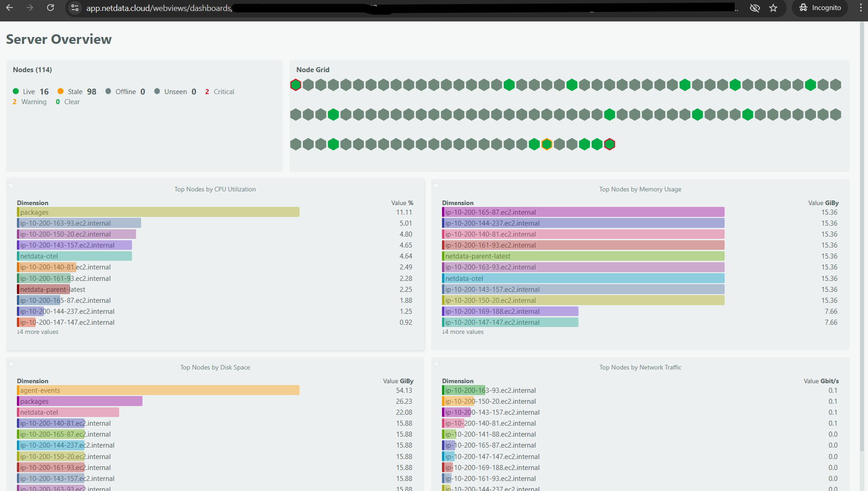Toggle the Critical status filter
The image size is (868, 491).
219,91
